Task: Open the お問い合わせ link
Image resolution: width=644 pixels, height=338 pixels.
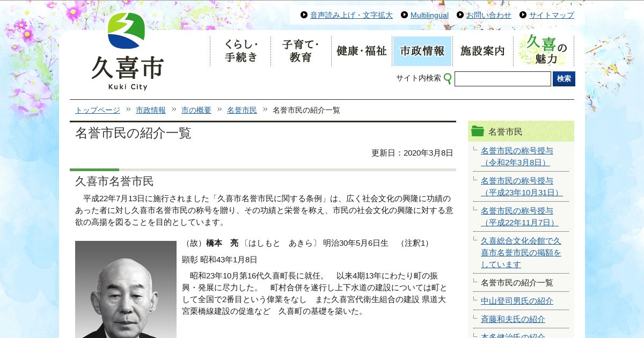Action: 489,15
